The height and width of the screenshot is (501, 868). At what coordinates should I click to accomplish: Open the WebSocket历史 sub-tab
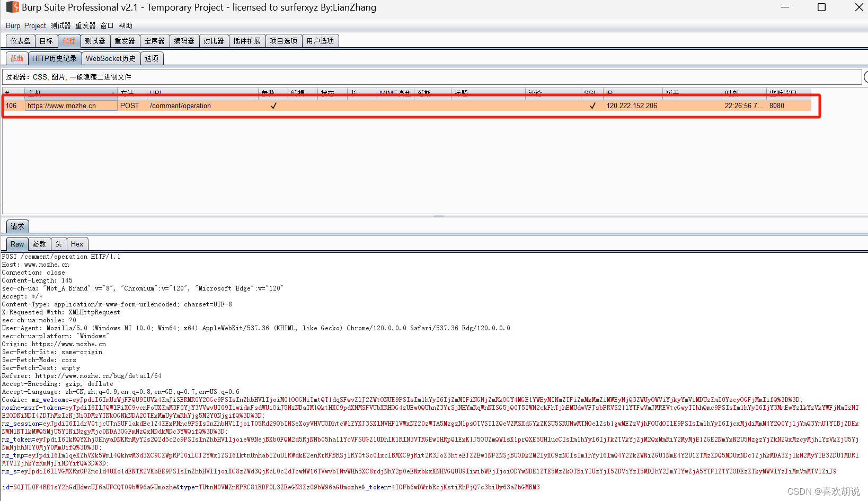coord(110,58)
